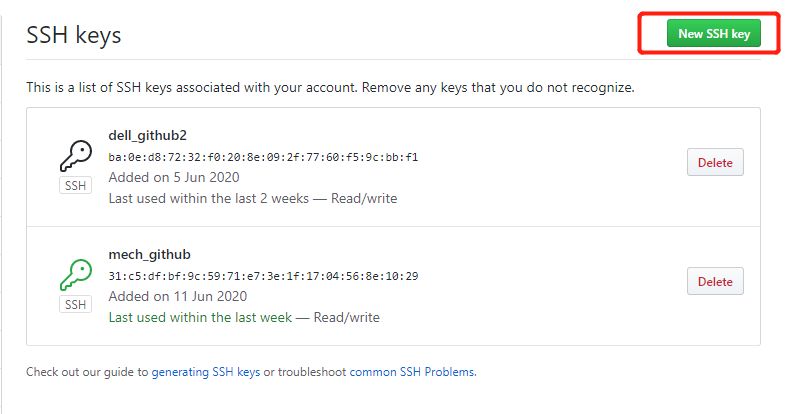Viewport: 809px width, 414px height.
Task: Open the generating SSH keys guide link
Action: [206, 372]
